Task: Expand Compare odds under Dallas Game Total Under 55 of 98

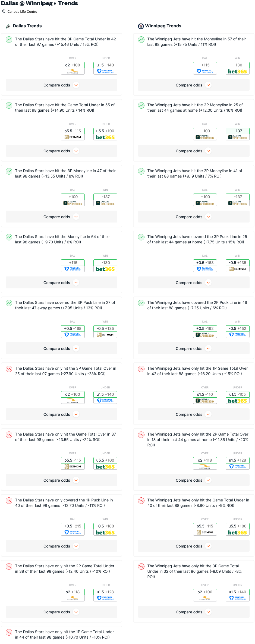Action: click(61, 151)
